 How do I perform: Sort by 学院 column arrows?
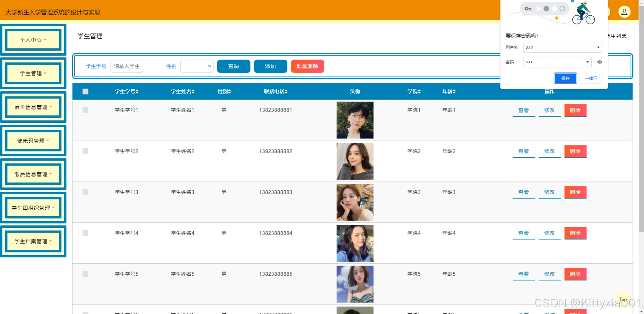(419, 92)
